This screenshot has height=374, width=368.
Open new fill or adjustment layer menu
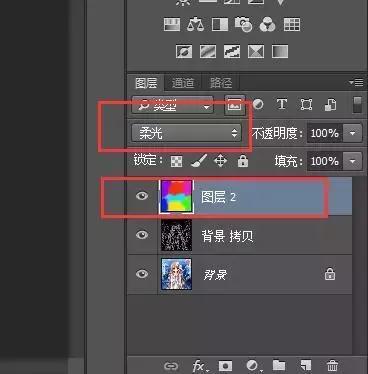click(253, 366)
